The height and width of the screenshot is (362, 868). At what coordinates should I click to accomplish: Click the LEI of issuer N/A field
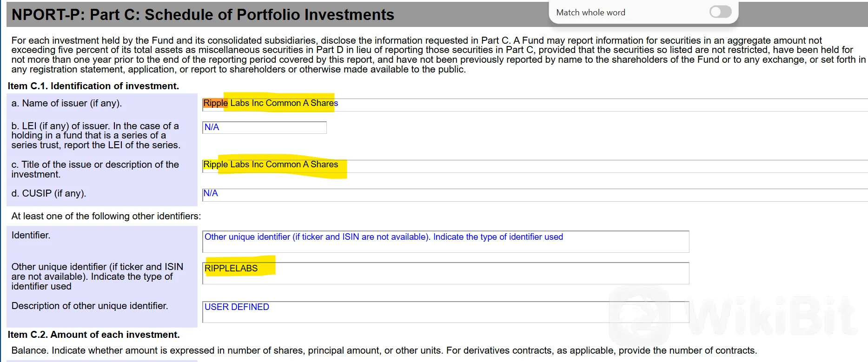click(x=265, y=127)
